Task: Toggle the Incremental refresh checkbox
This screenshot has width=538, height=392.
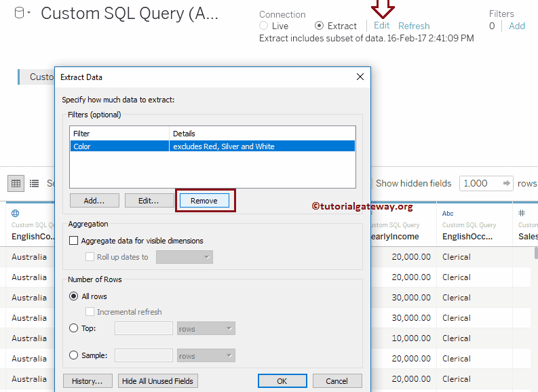Action: click(x=90, y=312)
